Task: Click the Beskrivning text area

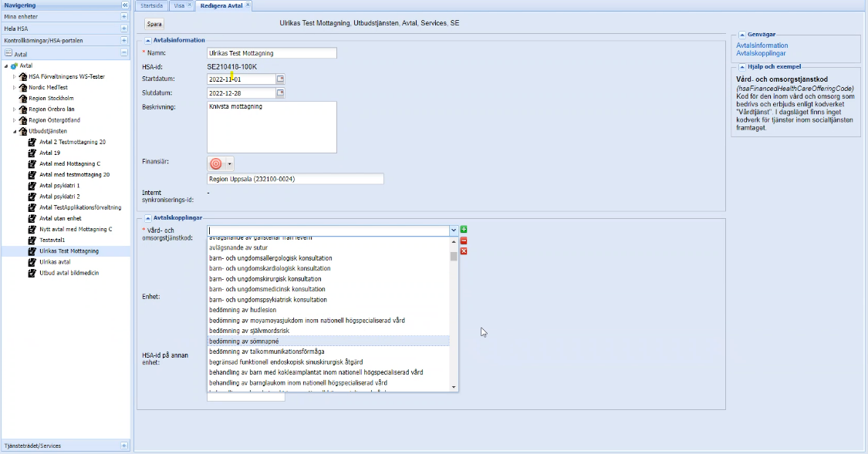Action: (272, 127)
